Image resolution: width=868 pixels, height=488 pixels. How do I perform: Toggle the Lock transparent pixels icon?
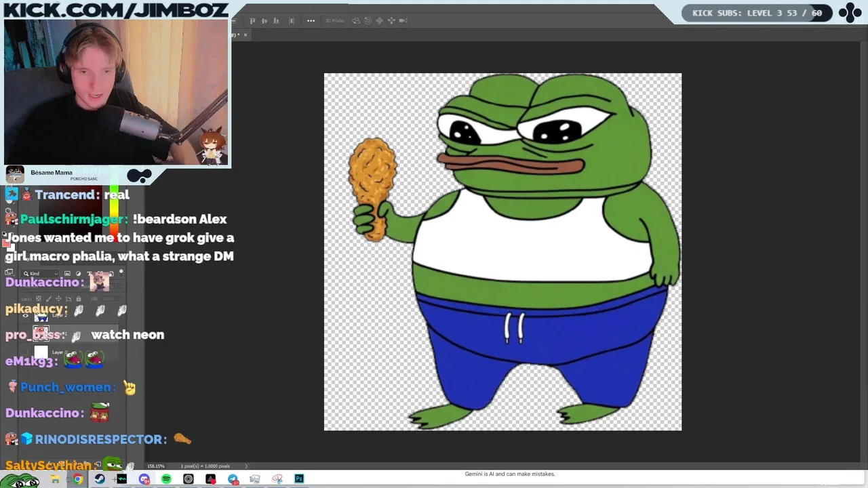(39, 298)
